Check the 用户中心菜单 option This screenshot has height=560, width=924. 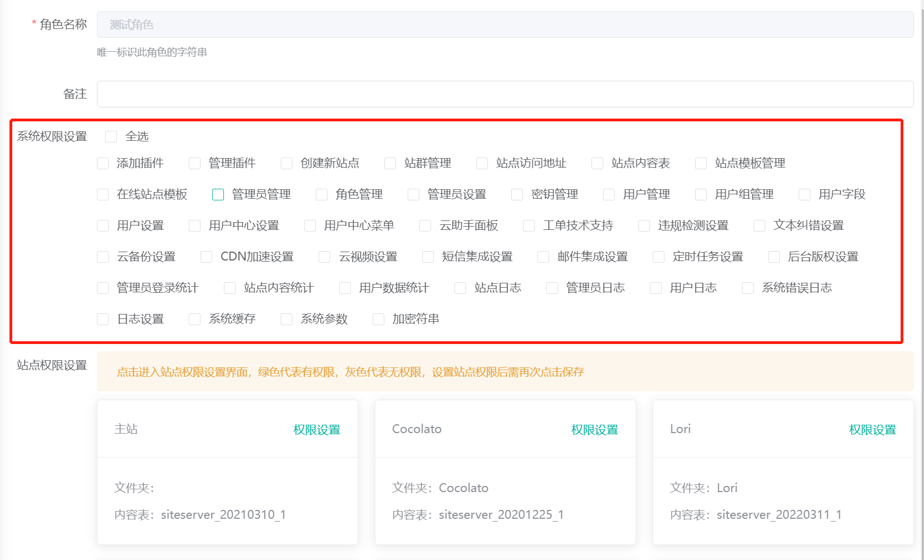point(310,225)
